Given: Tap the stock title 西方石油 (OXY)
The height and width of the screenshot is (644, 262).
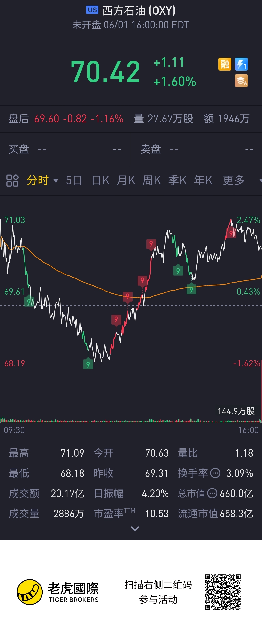Looking at the screenshot, I should point(139,11).
